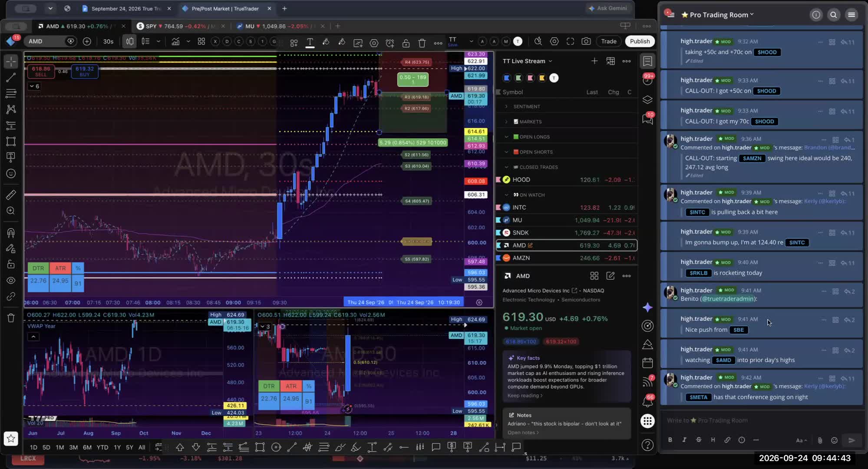Open the help question mark icon
868x469 pixels.
click(647, 445)
